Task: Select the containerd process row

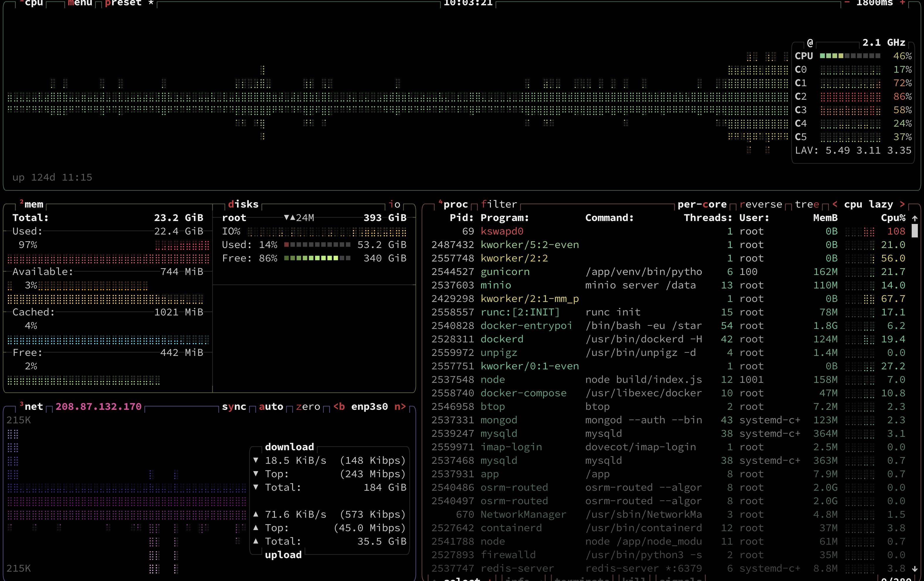Action: point(668,528)
